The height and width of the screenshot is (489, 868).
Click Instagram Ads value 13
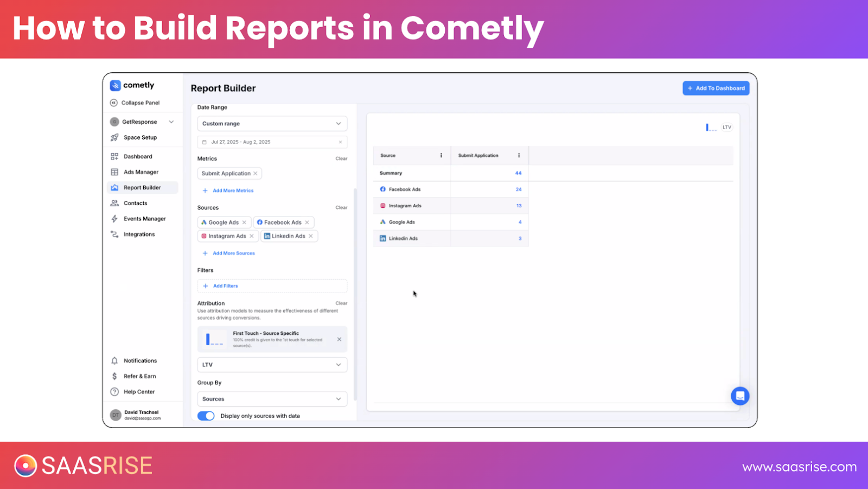point(519,206)
